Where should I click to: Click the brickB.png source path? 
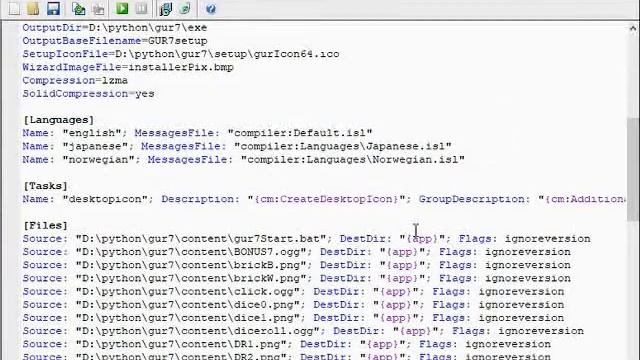(x=191, y=265)
